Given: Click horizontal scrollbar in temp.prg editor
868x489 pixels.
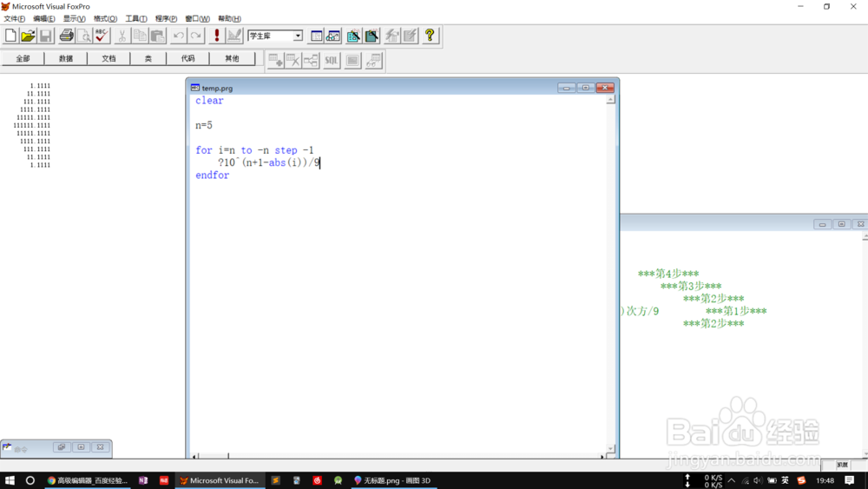Looking at the screenshot, I should tap(398, 456).
